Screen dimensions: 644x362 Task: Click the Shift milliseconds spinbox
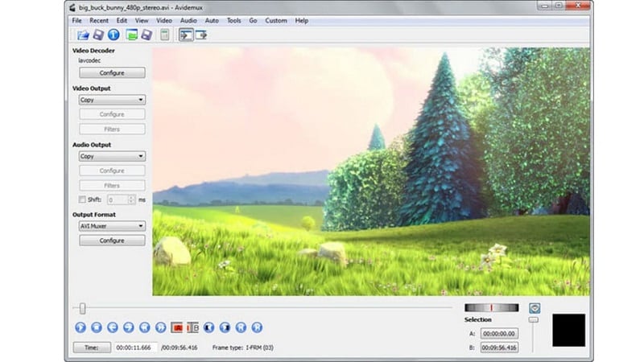(122, 200)
